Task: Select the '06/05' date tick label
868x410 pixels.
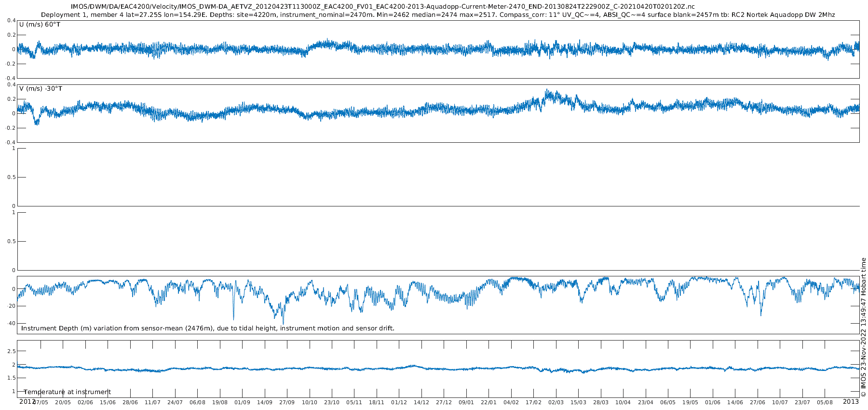Action: point(668,402)
